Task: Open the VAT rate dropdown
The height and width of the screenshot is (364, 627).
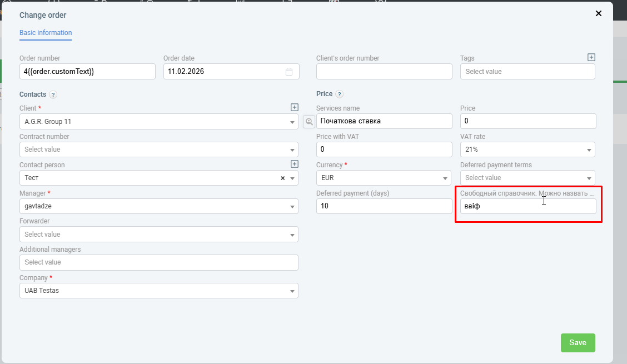Action: (589, 150)
